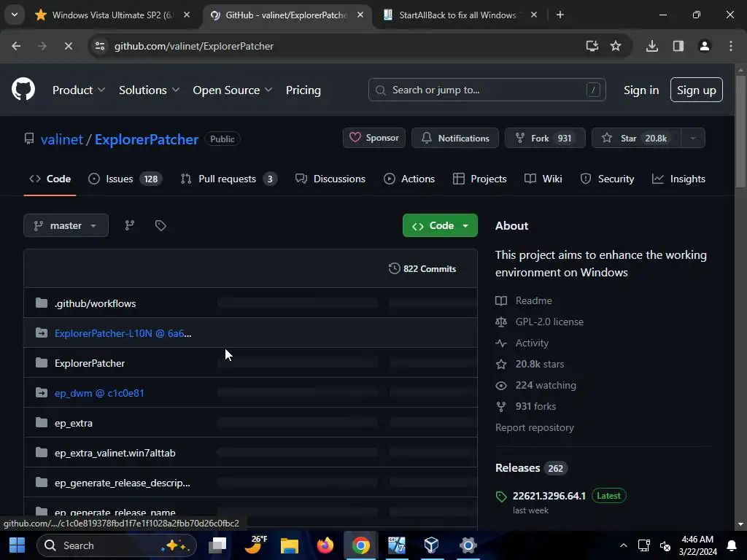Close the StartAllBack tab
The image size is (747, 560).
pyautogui.click(x=533, y=15)
